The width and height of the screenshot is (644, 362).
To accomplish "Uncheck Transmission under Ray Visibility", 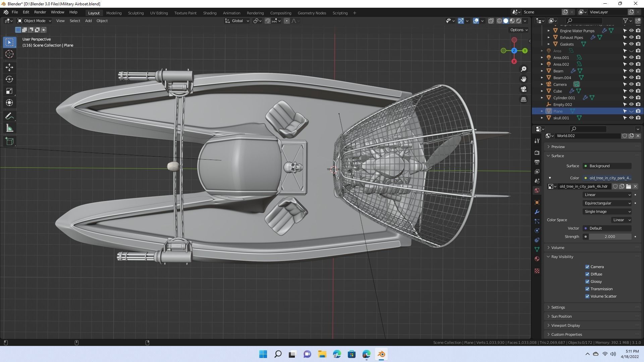I will [x=588, y=289].
